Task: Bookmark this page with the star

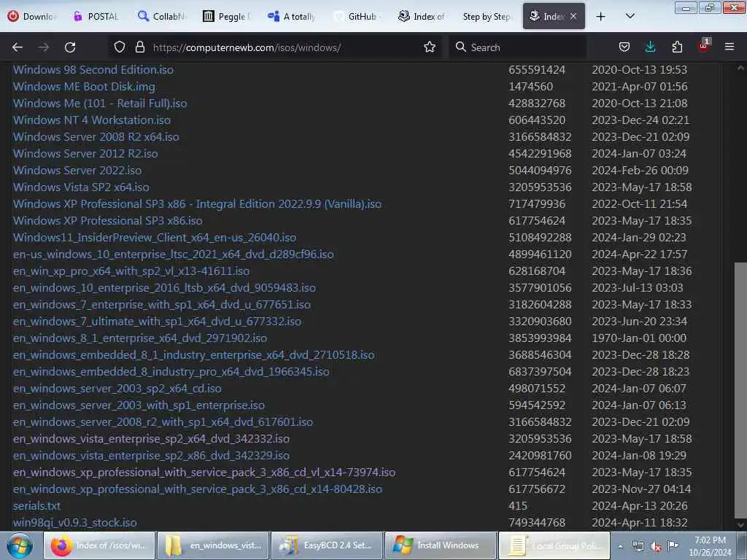Action: [x=430, y=47]
